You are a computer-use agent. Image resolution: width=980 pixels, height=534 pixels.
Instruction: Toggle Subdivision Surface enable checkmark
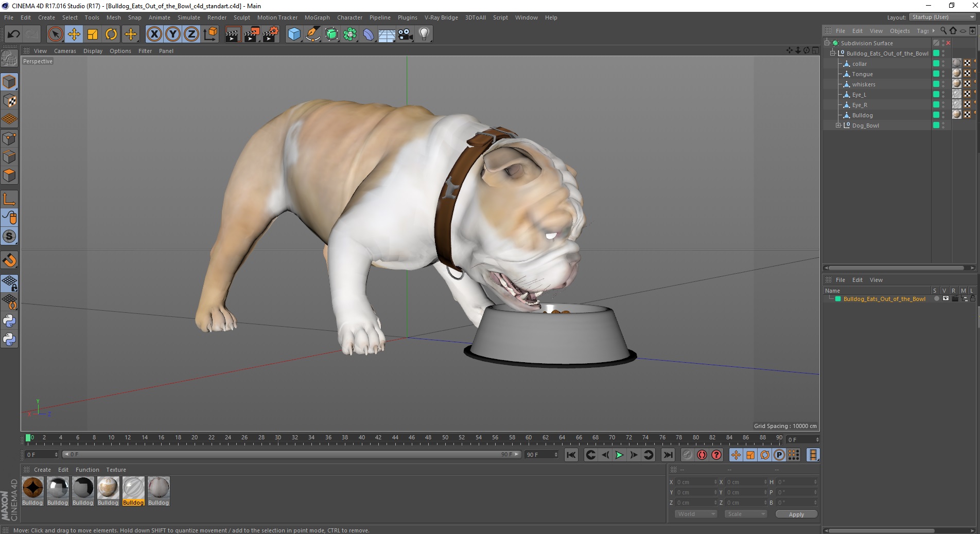pyautogui.click(x=936, y=43)
